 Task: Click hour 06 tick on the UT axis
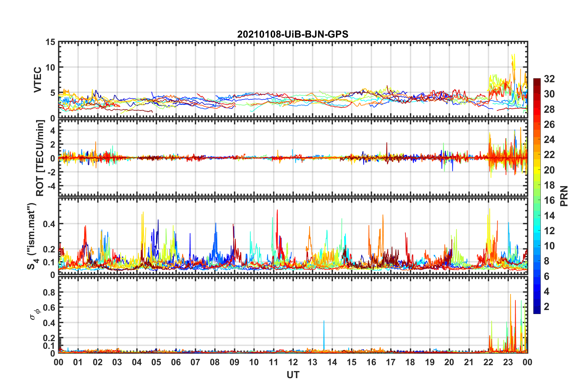[176, 362]
